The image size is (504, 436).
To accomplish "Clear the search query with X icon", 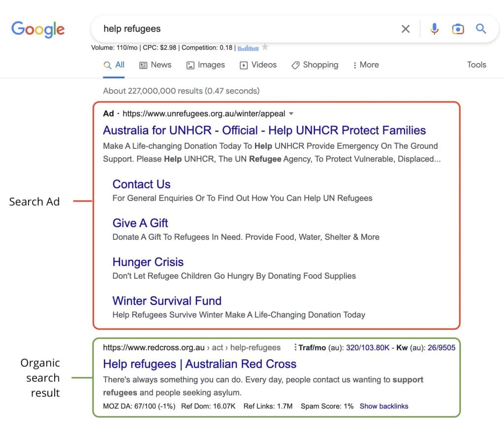I will (406, 29).
